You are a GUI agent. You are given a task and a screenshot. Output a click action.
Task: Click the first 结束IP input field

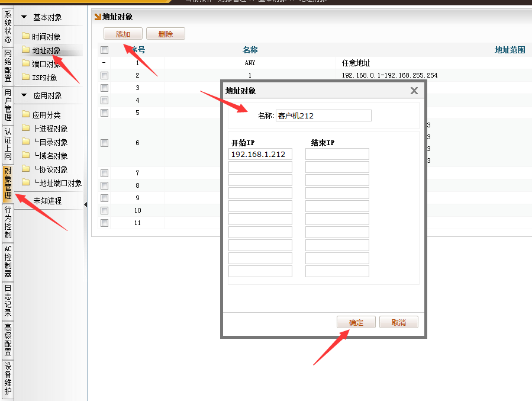coord(337,155)
